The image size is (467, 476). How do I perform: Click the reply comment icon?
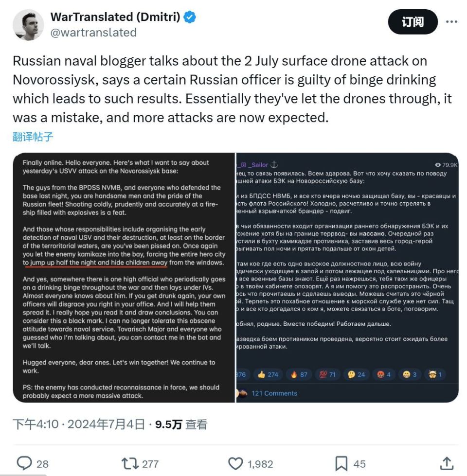[x=24, y=463]
